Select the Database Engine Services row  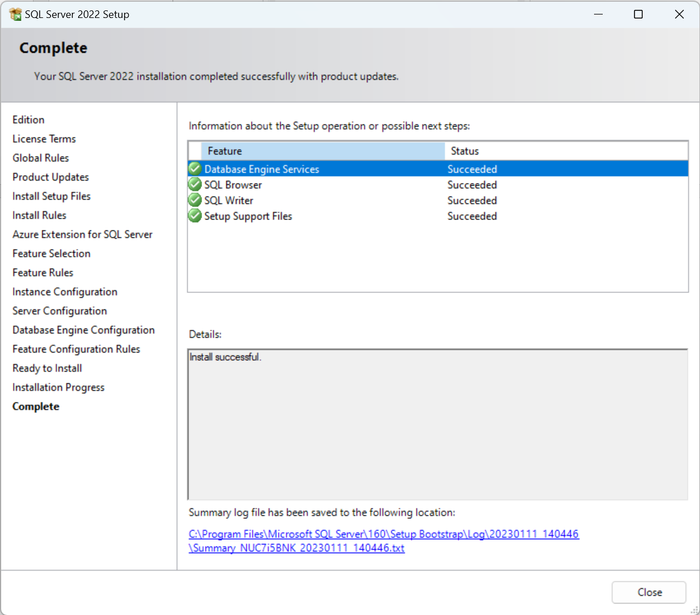pyautogui.click(x=438, y=169)
